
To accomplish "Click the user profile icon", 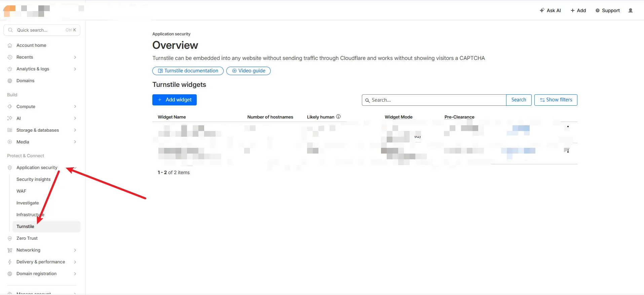I will click(631, 10).
